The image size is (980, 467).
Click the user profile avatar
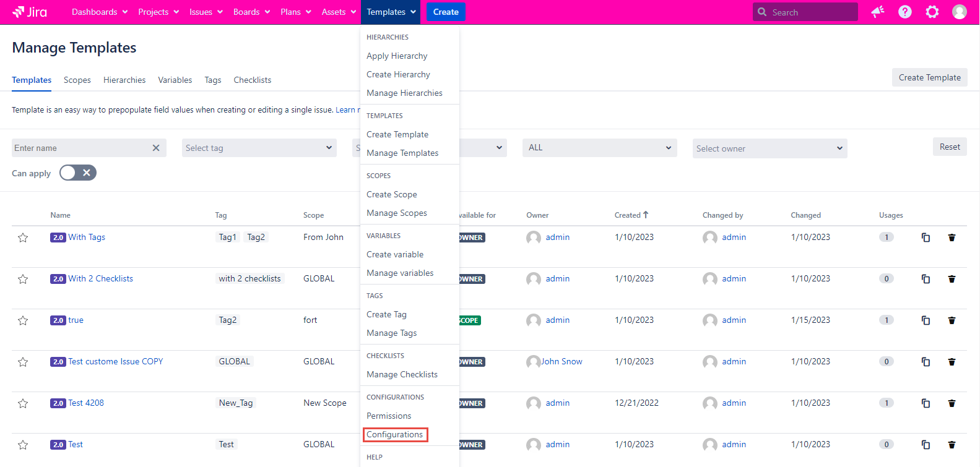coord(960,12)
